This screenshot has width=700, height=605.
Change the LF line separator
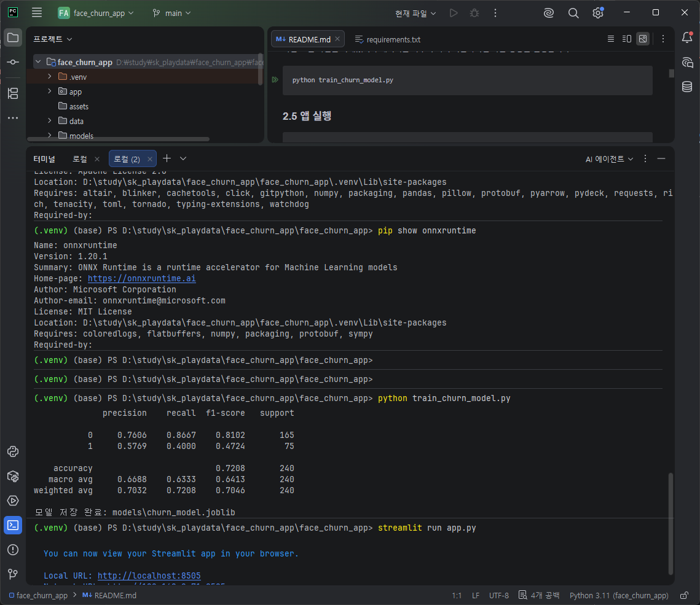tap(476, 596)
